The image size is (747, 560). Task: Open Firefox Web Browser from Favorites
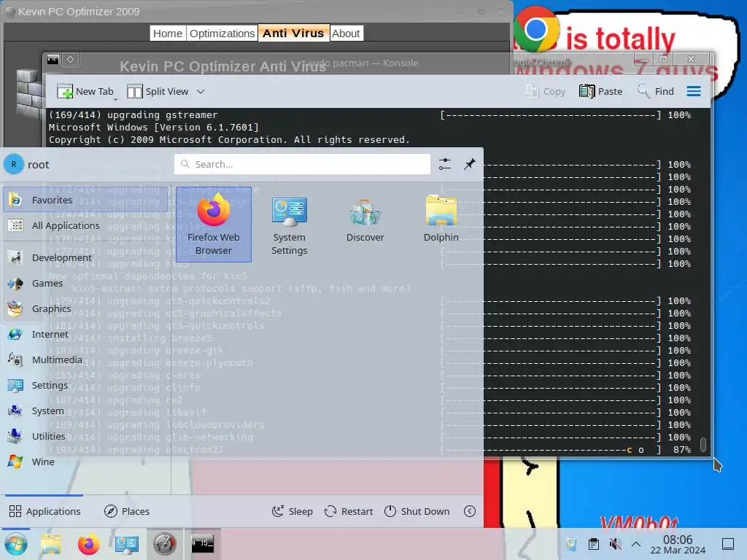click(214, 225)
